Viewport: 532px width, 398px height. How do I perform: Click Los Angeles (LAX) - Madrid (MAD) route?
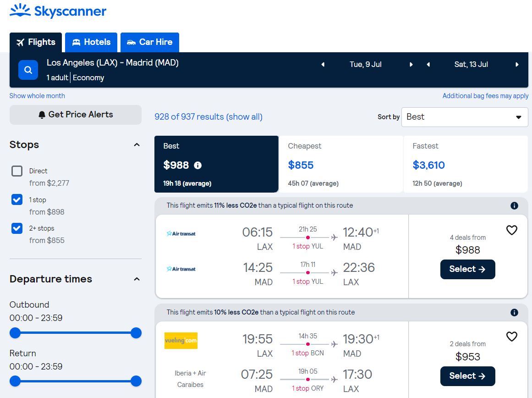click(113, 63)
